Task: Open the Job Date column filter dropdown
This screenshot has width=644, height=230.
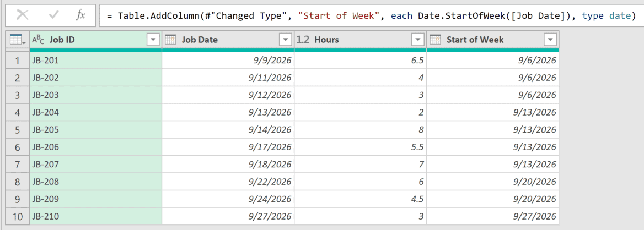Action: (285, 40)
